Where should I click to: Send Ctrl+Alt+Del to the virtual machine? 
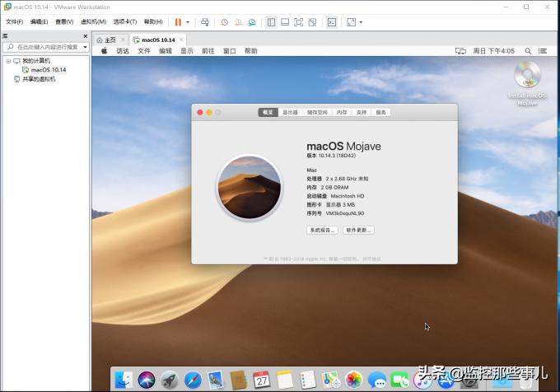tap(205, 22)
